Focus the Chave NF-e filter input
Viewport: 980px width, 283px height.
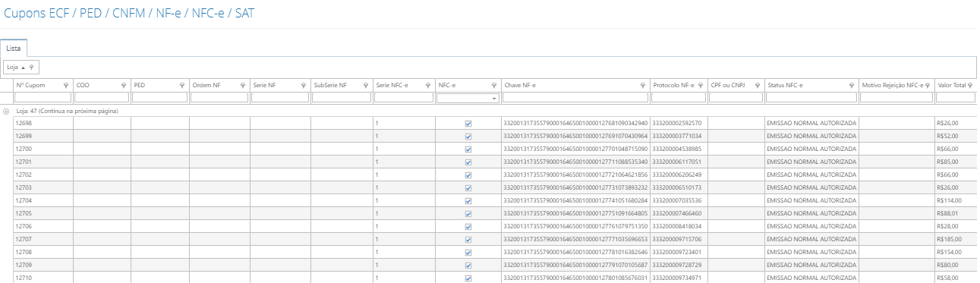click(575, 98)
